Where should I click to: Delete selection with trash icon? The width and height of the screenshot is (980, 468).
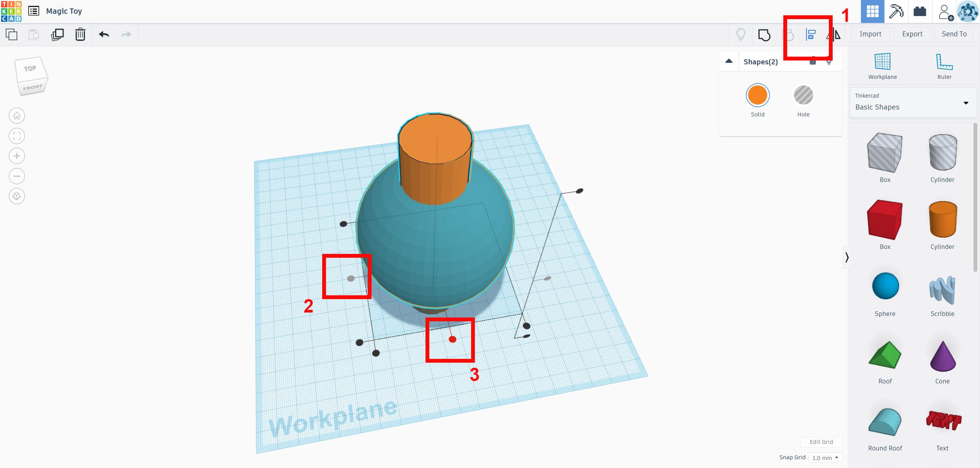(80, 34)
